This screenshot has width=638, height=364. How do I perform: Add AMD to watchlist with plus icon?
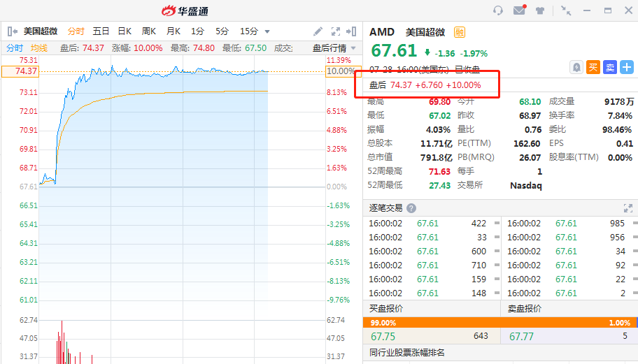point(626,67)
